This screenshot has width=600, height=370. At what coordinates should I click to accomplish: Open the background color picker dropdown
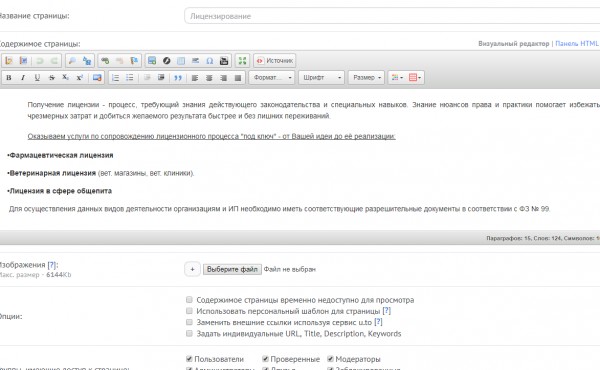coord(415,78)
